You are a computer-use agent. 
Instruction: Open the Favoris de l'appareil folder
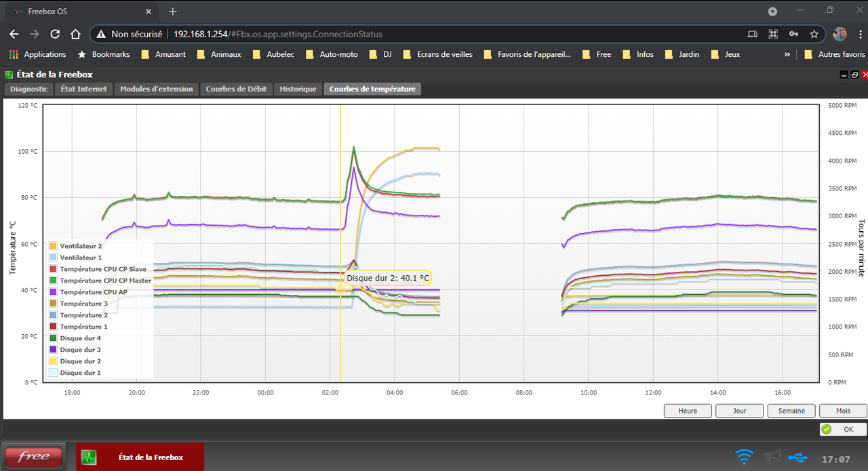[527, 54]
